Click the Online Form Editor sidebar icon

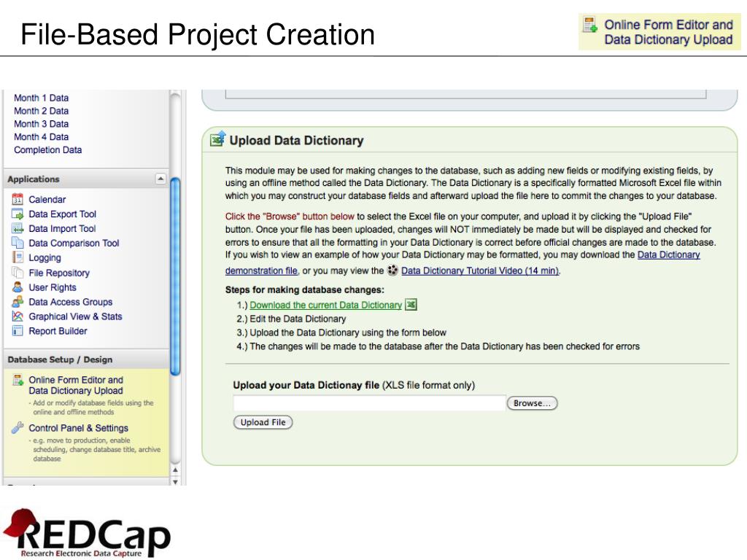18,380
